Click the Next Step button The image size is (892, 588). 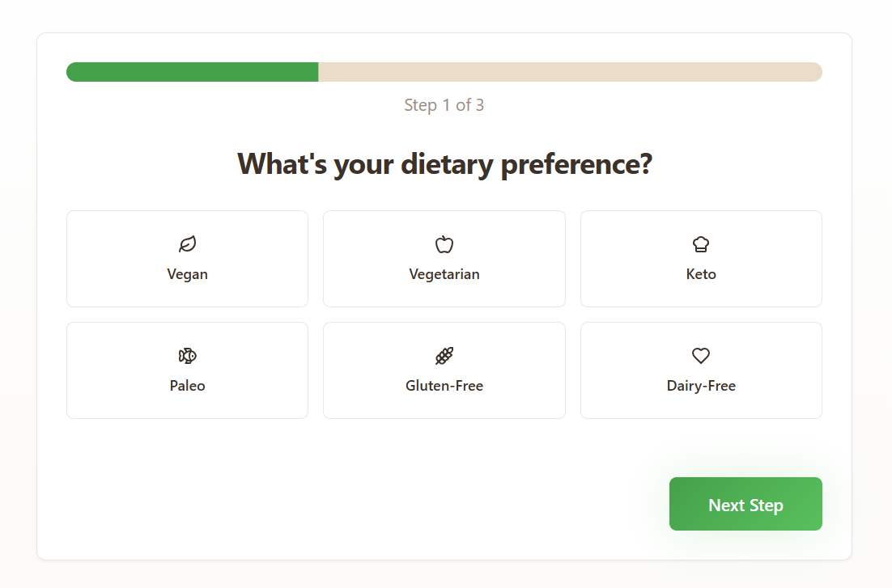(x=745, y=504)
